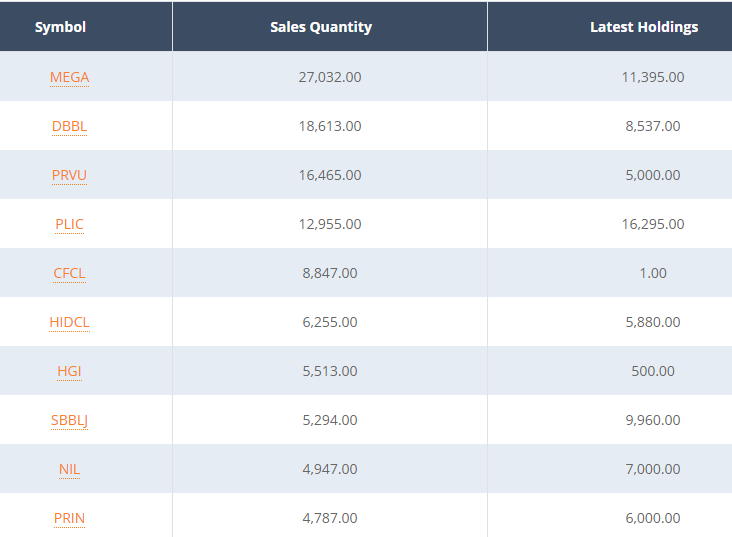The image size is (732, 537).
Task: Select the 500.00 HGI holdings cell
Action: click(x=653, y=371)
